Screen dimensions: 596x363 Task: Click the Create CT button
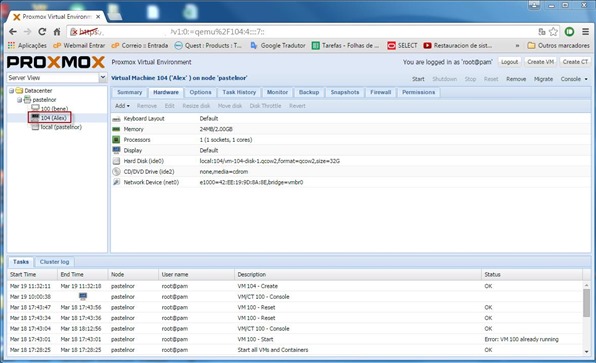575,62
